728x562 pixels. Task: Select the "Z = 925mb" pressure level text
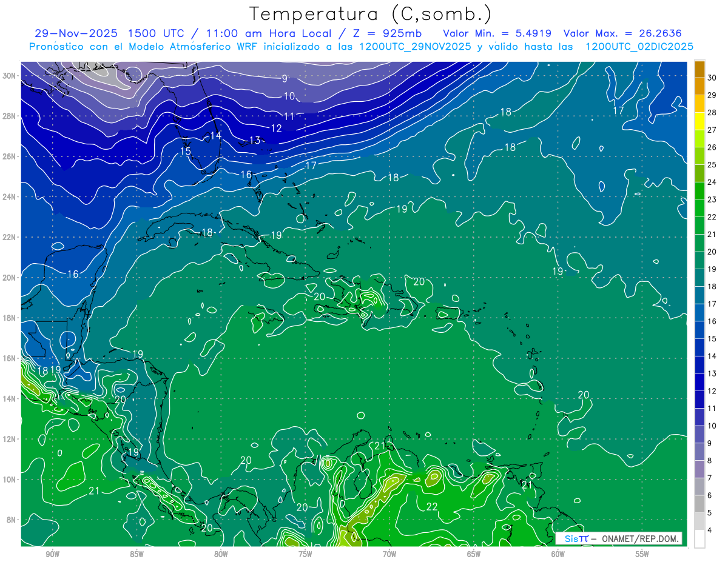386,33
